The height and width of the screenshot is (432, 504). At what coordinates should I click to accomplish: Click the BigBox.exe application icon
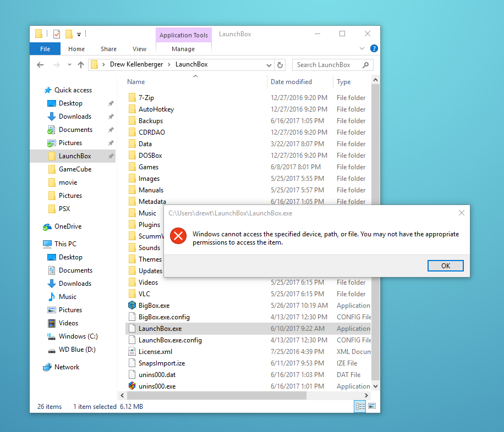[x=132, y=306]
